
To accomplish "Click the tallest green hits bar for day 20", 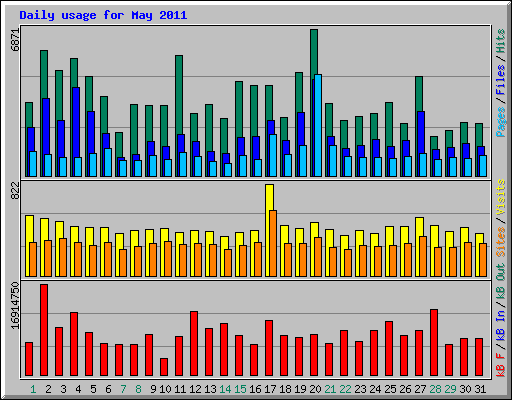I will tap(314, 53).
